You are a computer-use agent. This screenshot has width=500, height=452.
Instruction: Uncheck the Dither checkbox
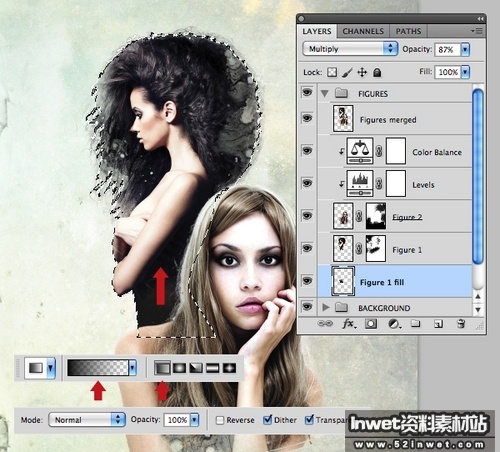(267, 420)
